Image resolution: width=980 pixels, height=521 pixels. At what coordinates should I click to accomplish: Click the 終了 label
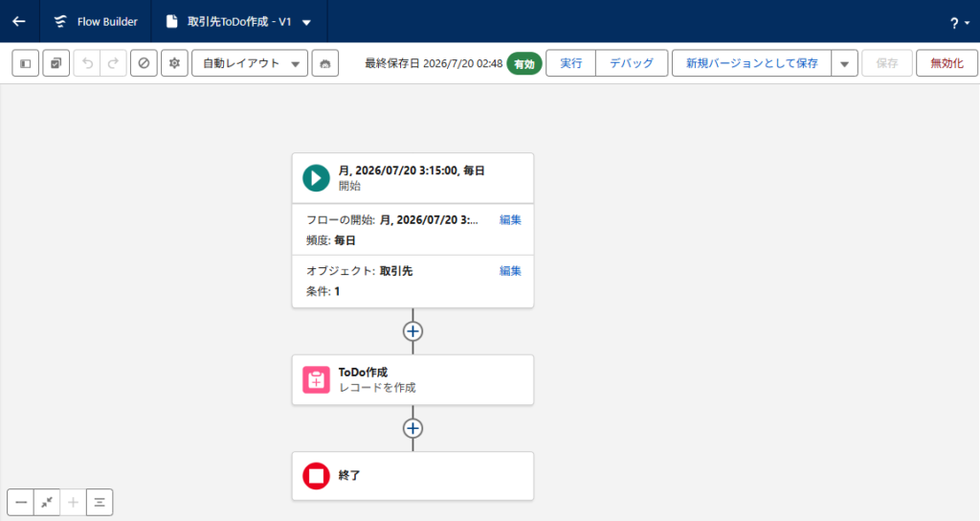coord(349,475)
